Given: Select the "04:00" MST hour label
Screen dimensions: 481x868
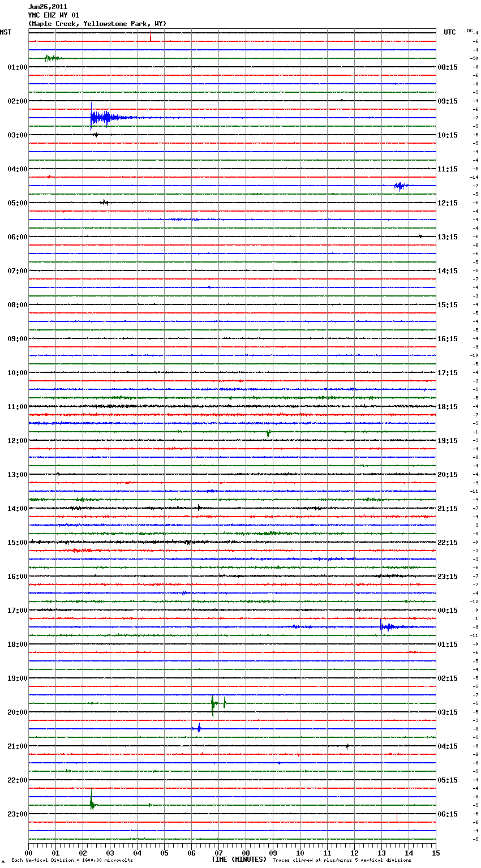Looking at the screenshot, I should [18, 169].
